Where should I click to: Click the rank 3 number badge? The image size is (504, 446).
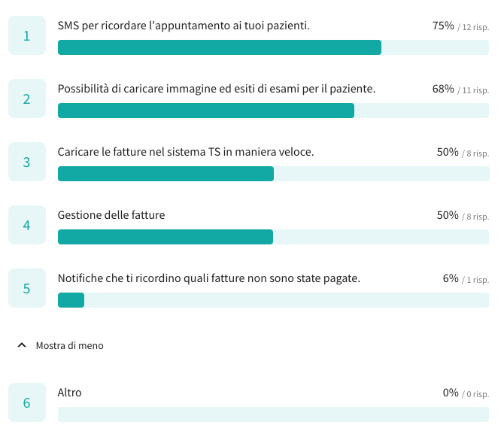point(27,162)
